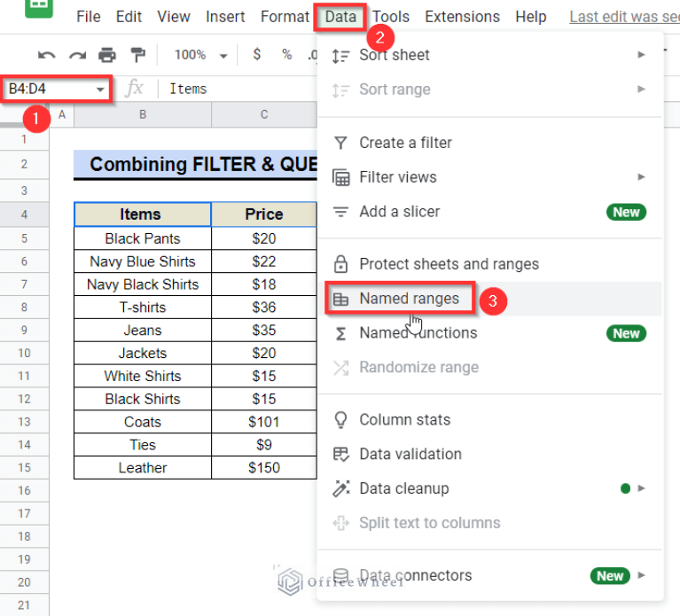This screenshot has height=616, width=680.
Task: Click the magic wand Data cleanup icon
Action: (340, 488)
